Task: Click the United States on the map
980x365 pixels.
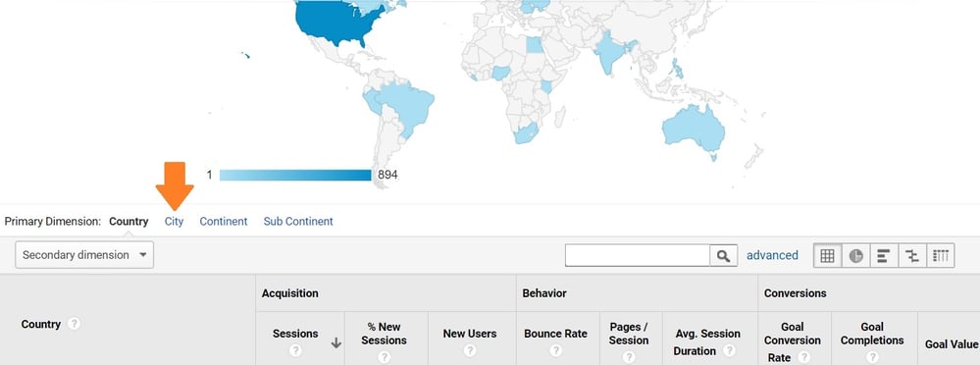Action: coord(337,22)
